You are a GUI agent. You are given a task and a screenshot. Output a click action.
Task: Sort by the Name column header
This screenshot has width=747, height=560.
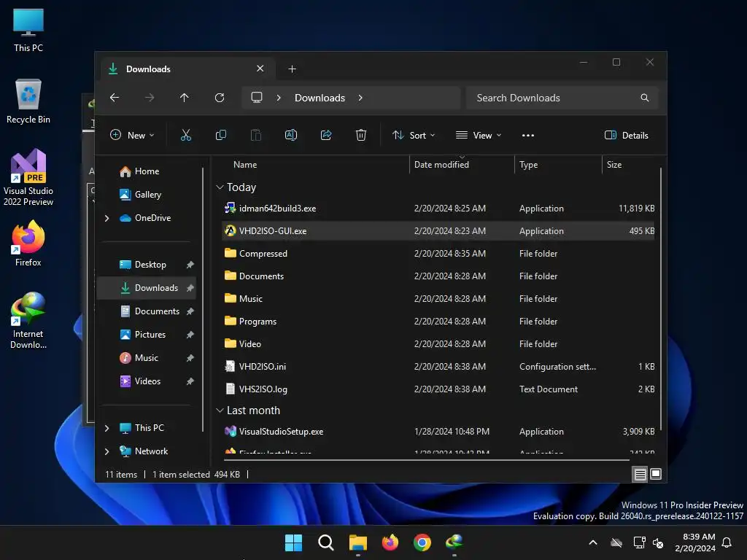245,164
